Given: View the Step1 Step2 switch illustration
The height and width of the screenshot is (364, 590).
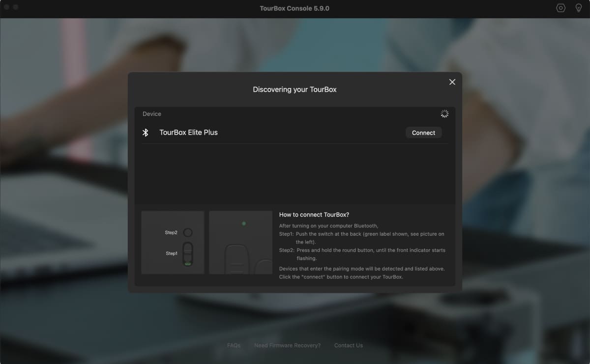Looking at the screenshot, I should pyautogui.click(x=173, y=242).
